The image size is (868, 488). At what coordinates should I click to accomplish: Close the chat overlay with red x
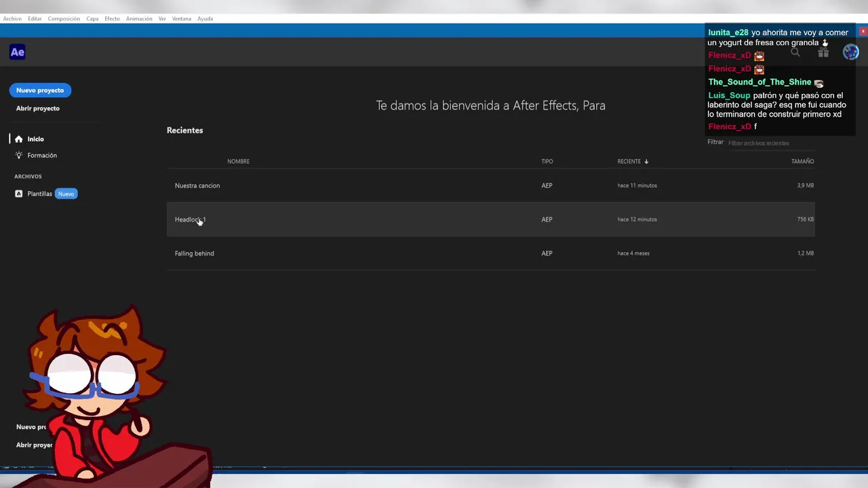tap(863, 31)
